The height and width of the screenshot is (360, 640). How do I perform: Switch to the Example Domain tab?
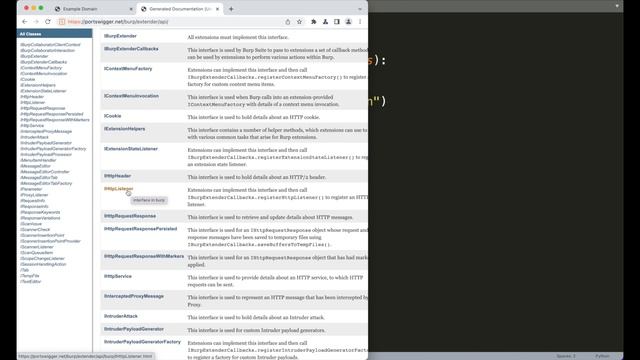[94, 9]
